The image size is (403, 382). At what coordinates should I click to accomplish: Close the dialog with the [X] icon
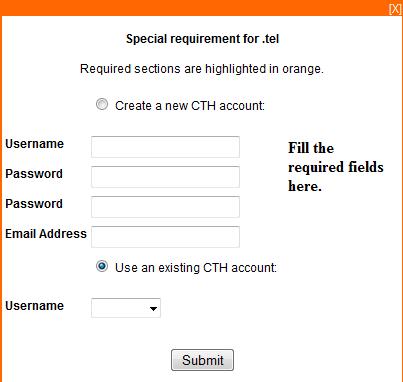pyautogui.click(x=395, y=9)
